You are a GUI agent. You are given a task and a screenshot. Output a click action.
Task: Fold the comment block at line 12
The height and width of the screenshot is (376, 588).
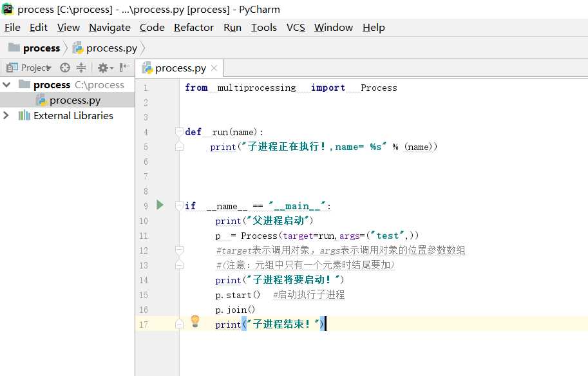point(179,250)
